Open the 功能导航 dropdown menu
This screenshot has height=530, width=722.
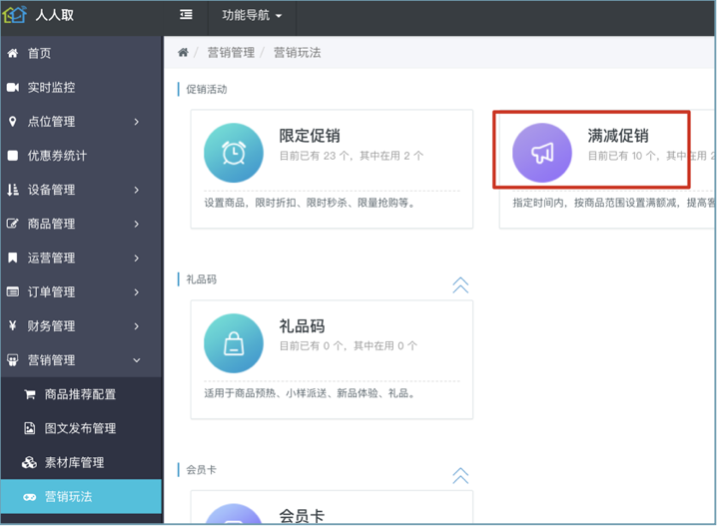tap(252, 15)
